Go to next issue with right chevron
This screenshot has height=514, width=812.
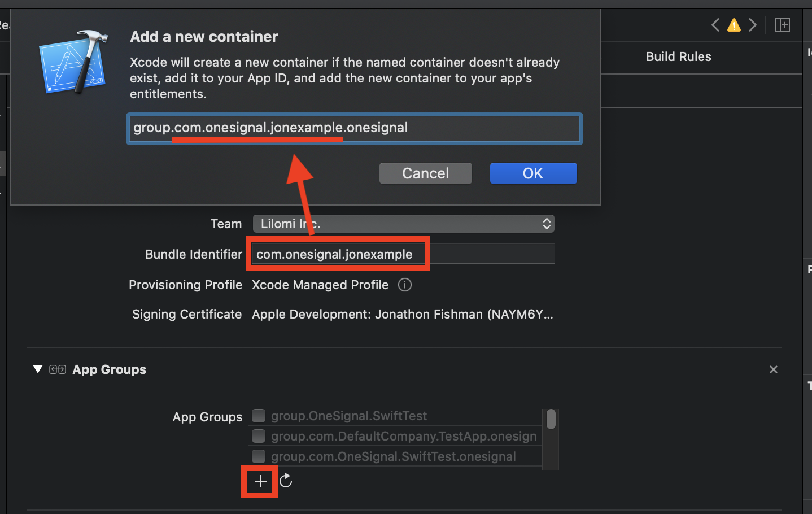753,25
